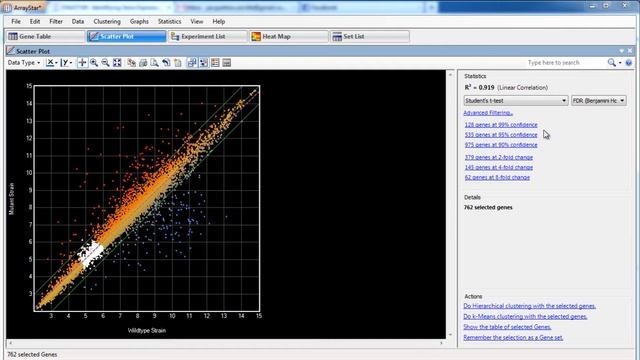
Task: Select the crosshair selection tool
Action: [x=82, y=62]
